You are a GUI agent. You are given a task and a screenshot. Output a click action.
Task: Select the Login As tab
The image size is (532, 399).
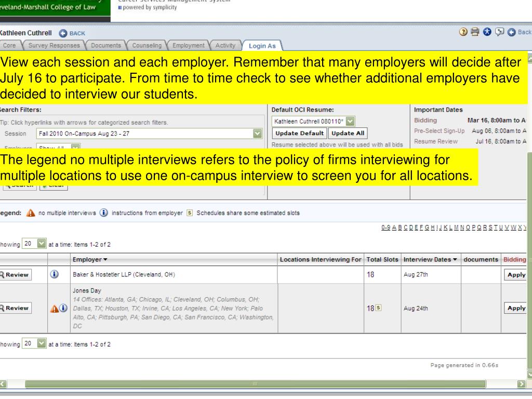pyautogui.click(x=262, y=46)
